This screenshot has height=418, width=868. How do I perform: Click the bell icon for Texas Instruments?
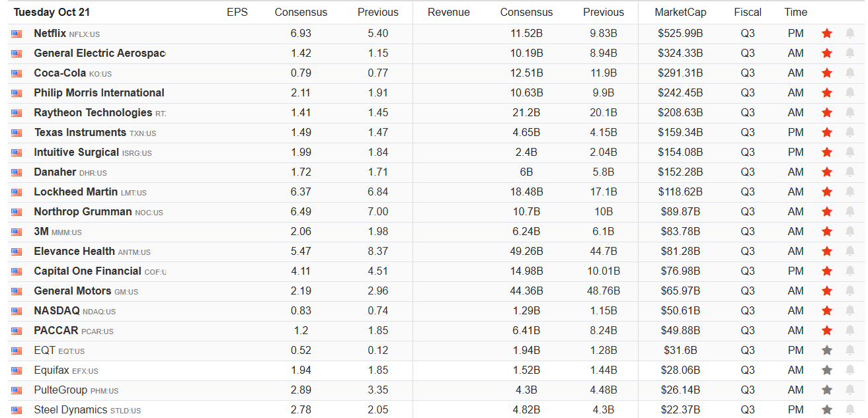(849, 133)
